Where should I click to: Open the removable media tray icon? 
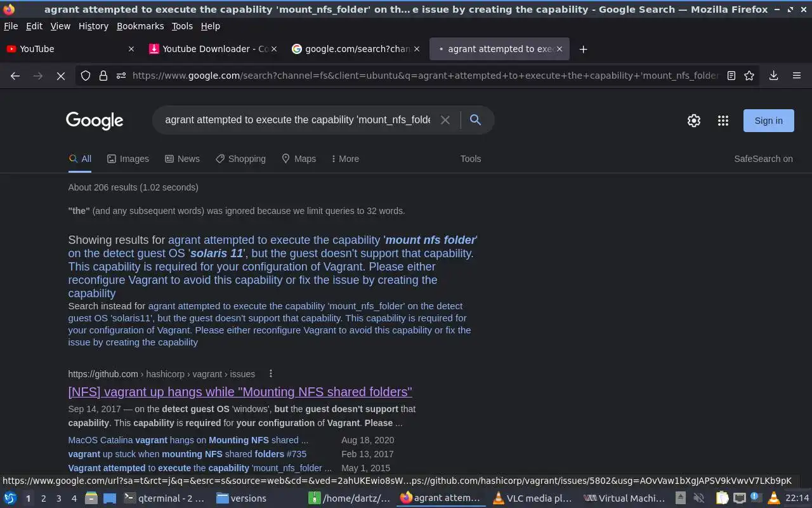pyautogui.click(x=680, y=498)
